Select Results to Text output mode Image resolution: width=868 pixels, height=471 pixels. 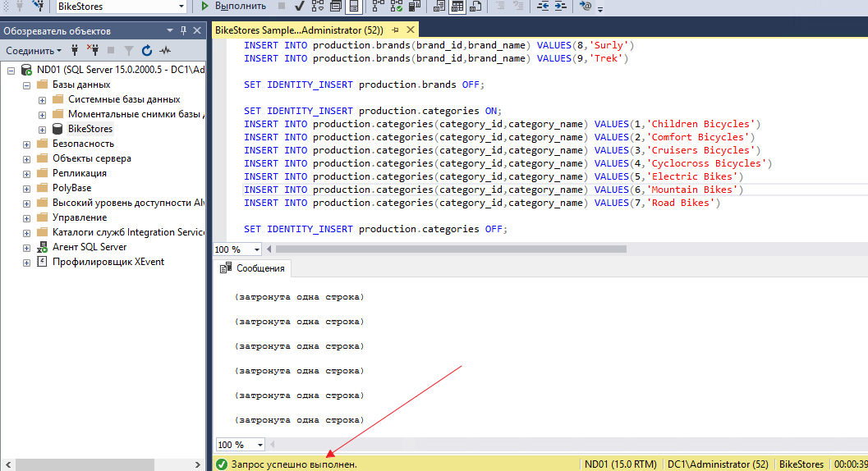(439, 6)
